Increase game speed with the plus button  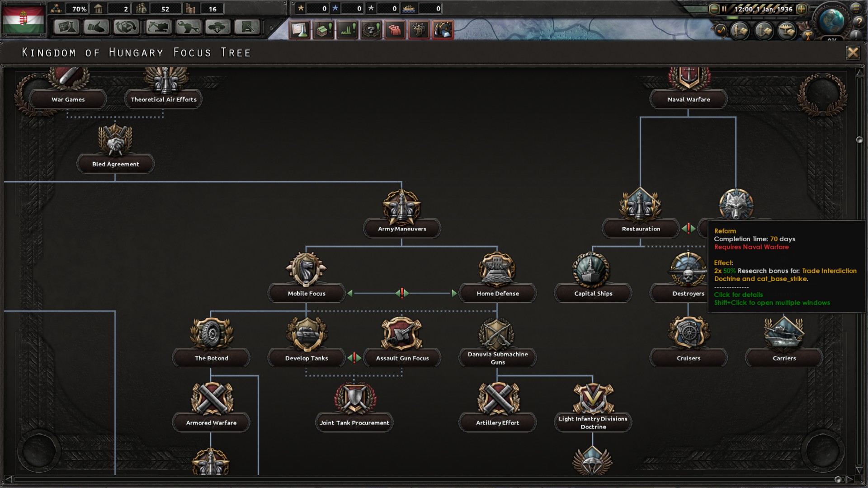coord(802,9)
